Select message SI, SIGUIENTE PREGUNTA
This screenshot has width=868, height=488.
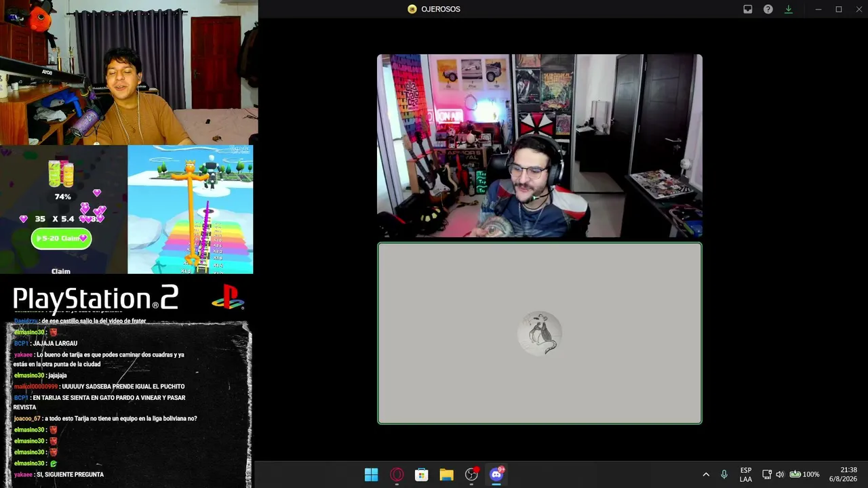coord(58,474)
